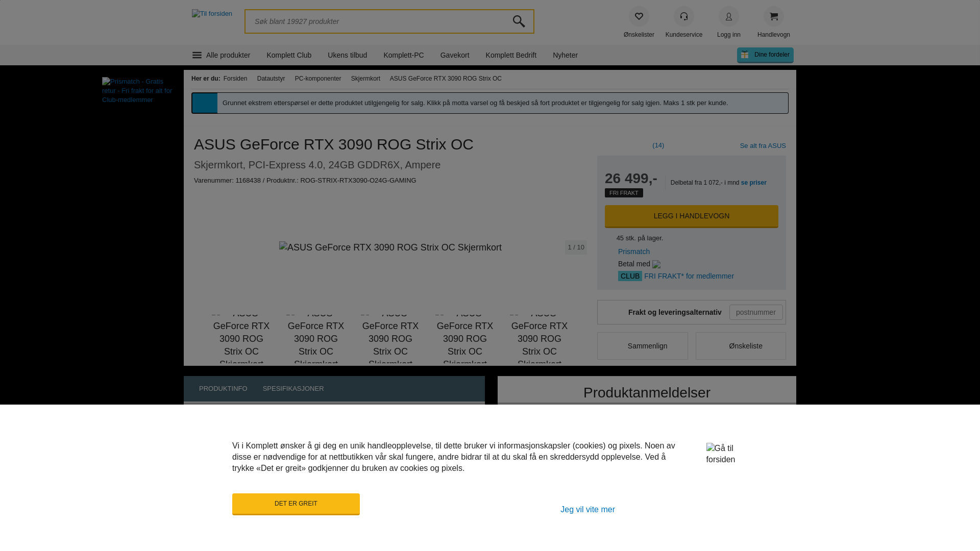The height and width of the screenshot is (551, 980).
Task: Add product to Ønskeliste
Action: [740, 346]
